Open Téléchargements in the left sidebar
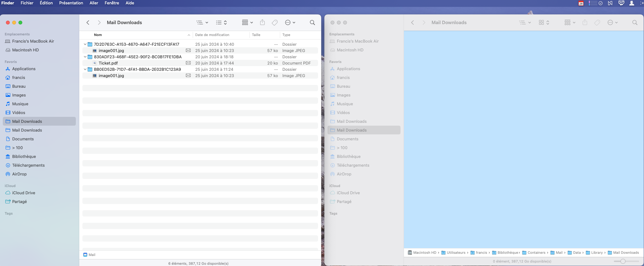 click(28, 165)
